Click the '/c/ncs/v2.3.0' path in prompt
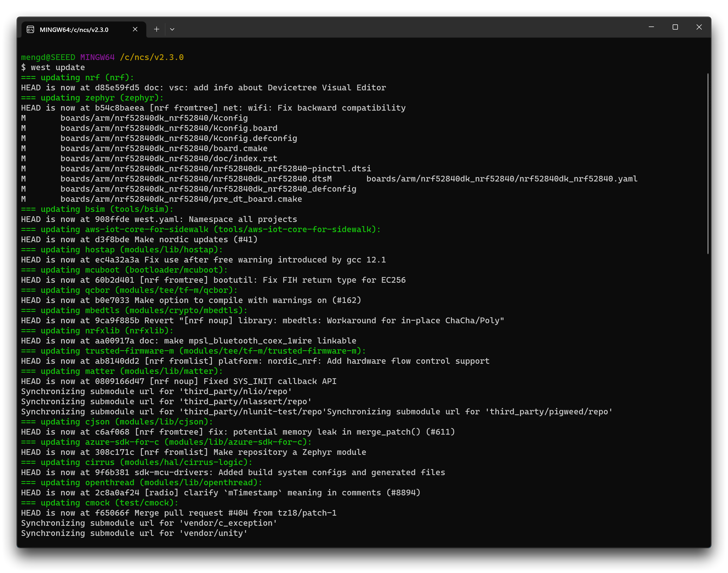The width and height of the screenshot is (728, 573). [152, 57]
